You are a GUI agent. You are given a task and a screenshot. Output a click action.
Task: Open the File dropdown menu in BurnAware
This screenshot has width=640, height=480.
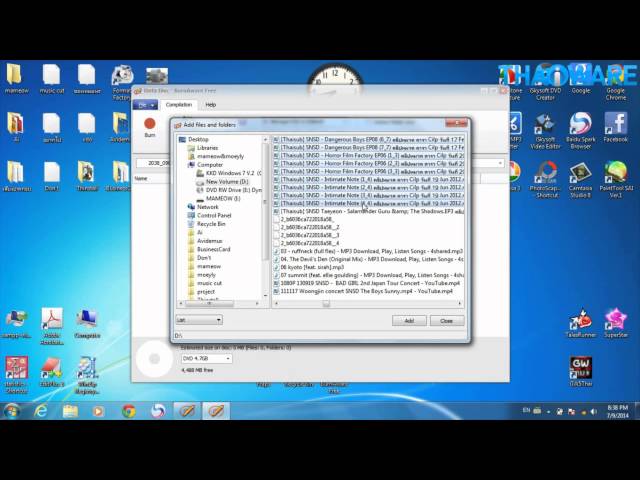(145, 105)
